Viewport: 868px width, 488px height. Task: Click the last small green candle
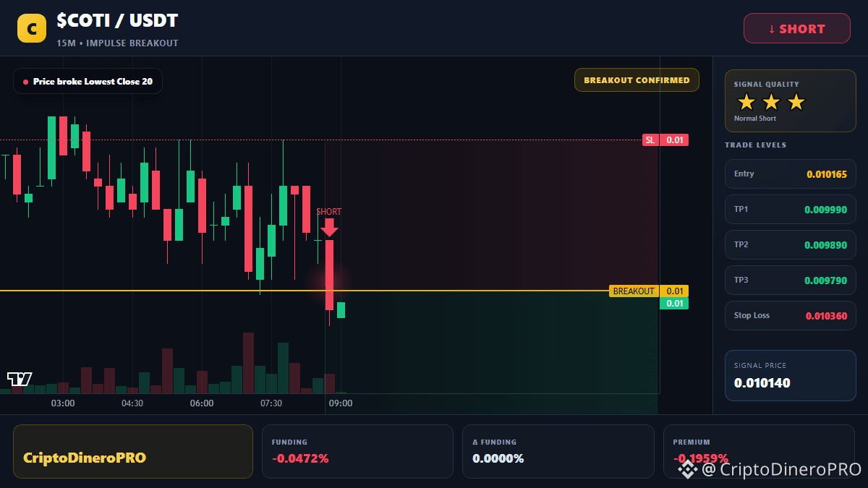(341, 310)
